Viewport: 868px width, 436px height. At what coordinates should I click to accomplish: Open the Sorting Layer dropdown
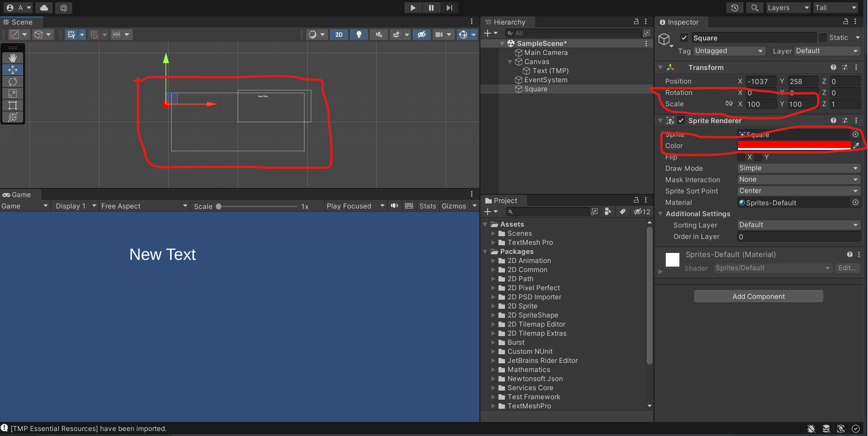(798, 225)
